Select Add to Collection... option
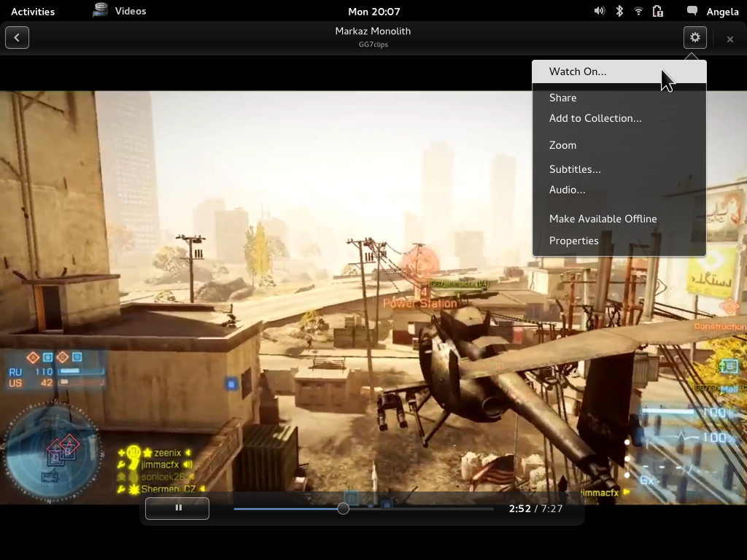 [619, 118]
